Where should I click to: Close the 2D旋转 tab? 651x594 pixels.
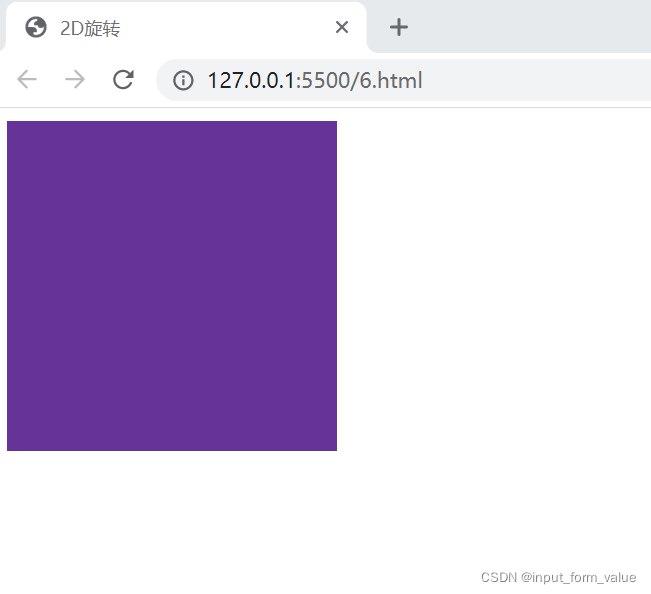342,27
